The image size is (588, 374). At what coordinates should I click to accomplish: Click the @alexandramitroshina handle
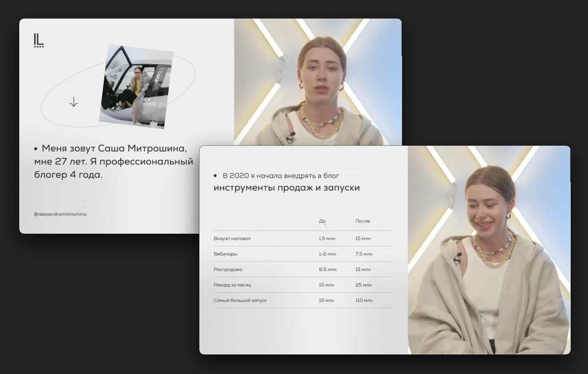coord(60,214)
